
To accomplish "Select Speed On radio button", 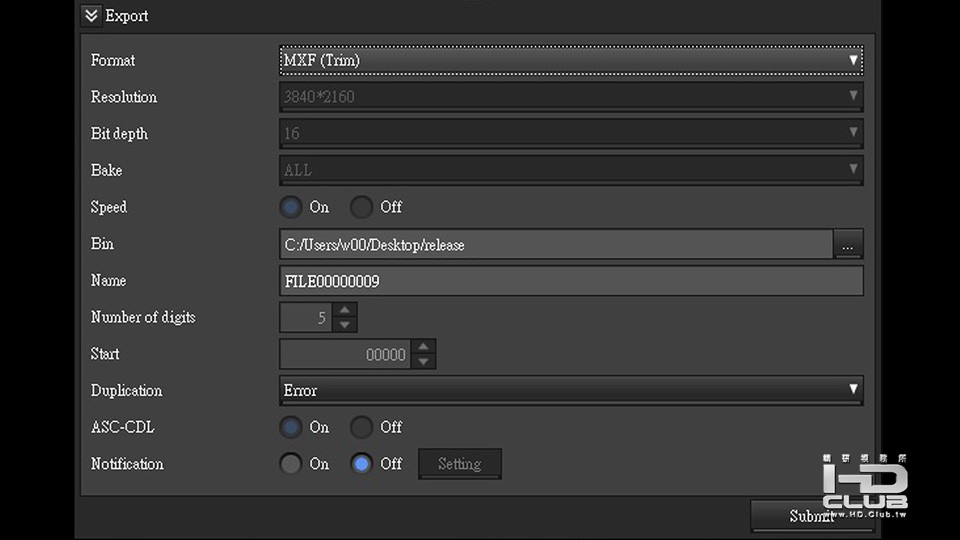I will tap(291, 207).
